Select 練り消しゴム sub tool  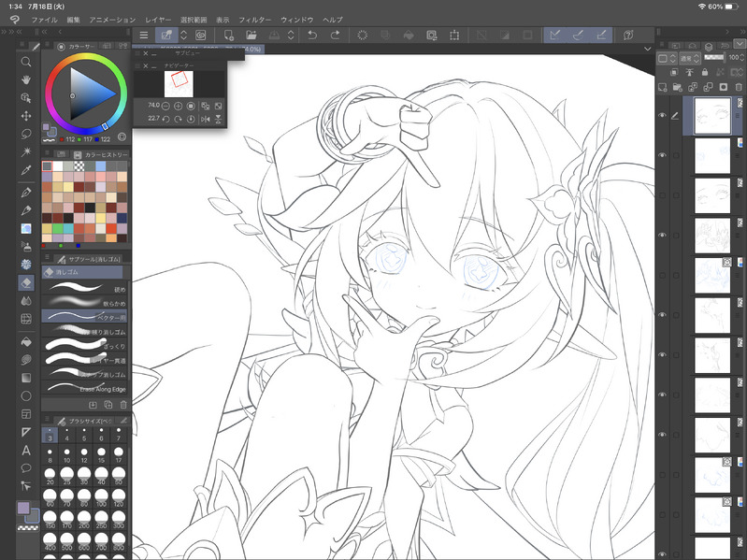pos(84,330)
